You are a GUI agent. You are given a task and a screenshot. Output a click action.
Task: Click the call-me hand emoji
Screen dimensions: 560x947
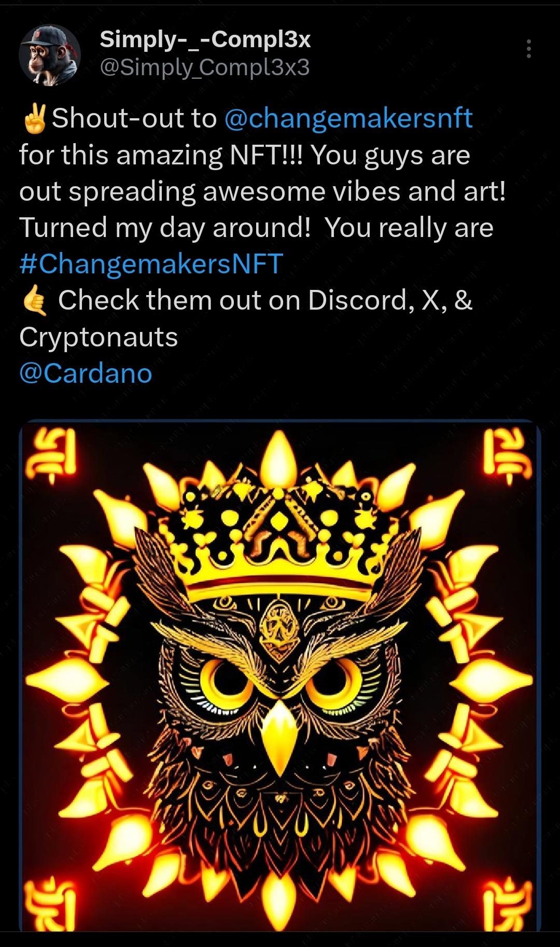point(35,301)
